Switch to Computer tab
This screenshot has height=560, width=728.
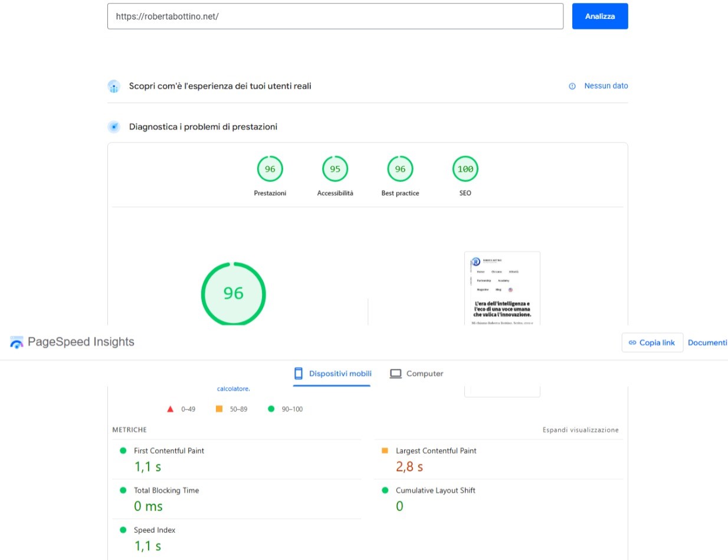click(x=417, y=374)
